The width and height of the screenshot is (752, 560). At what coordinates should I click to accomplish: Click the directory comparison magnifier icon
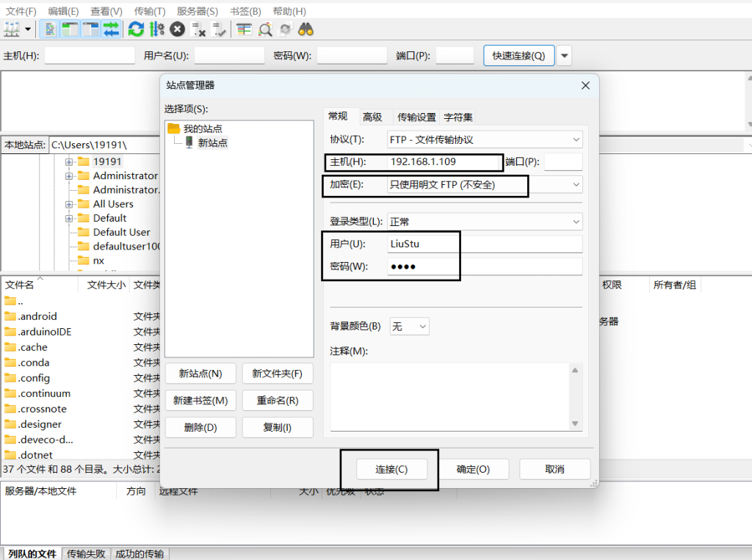pyautogui.click(x=265, y=29)
